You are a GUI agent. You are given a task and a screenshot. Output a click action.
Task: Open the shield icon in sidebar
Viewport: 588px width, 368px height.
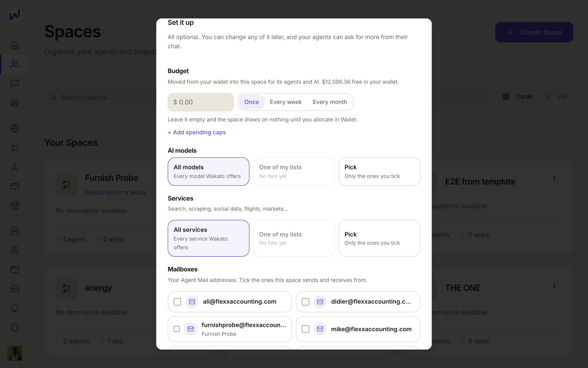point(14,328)
